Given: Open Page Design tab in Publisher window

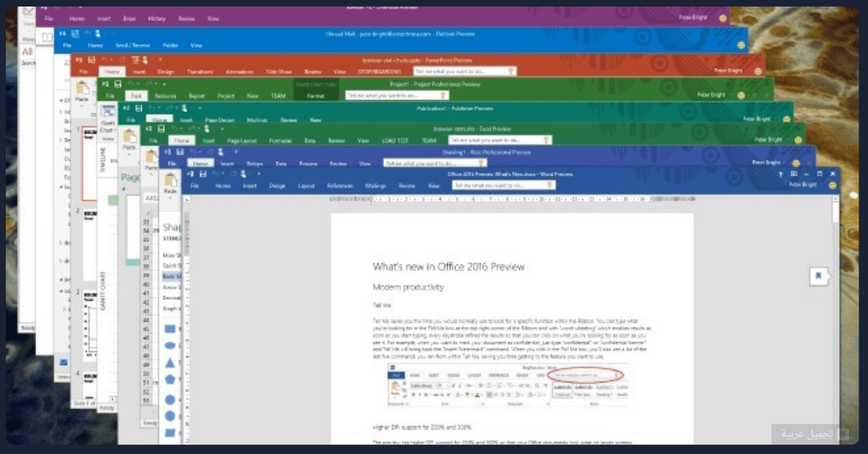Looking at the screenshot, I should 218,119.
